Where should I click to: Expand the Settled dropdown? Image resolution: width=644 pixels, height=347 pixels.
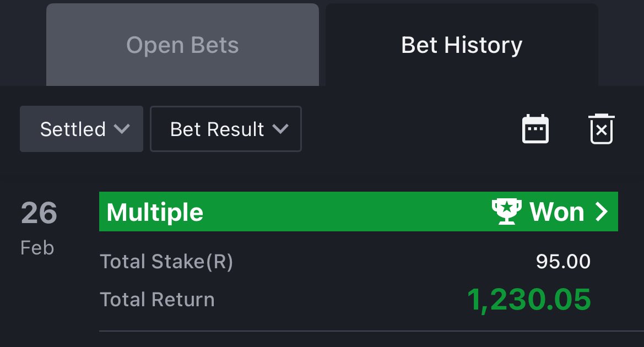pos(82,129)
